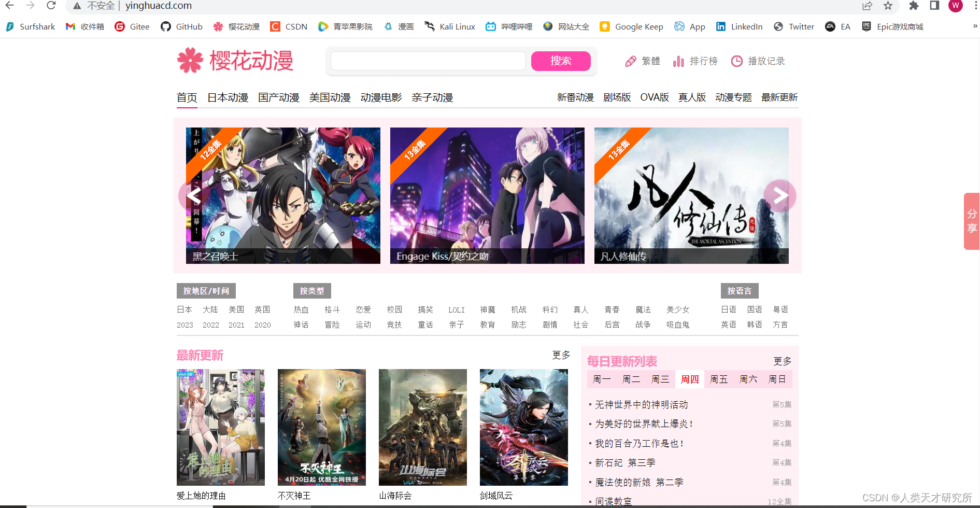980x508 pixels.
Task: Open the Kali Linux bookmark
Action: pos(449,26)
